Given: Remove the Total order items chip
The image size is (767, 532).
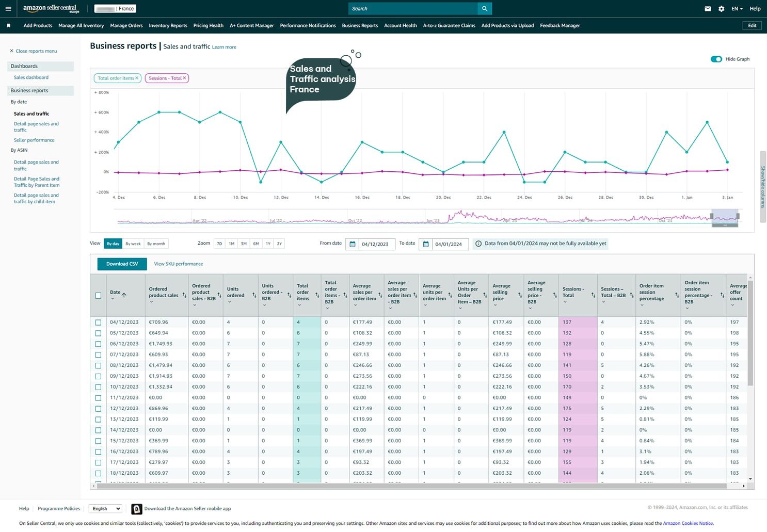Looking at the screenshot, I should click(137, 78).
